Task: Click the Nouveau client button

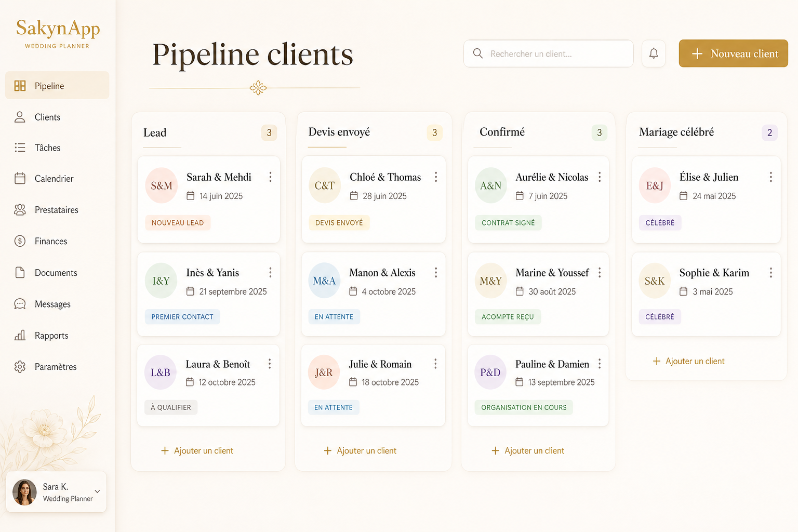Action: (x=733, y=54)
